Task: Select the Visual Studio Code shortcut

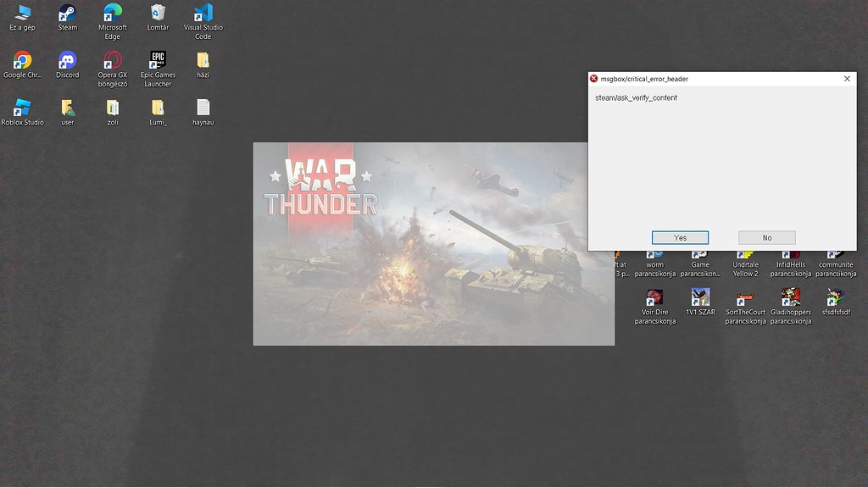Action: pyautogui.click(x=203, y=14)
